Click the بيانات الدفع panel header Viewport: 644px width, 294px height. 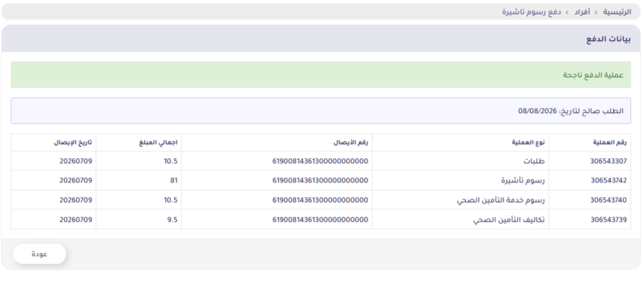click(x=320, y=39)
